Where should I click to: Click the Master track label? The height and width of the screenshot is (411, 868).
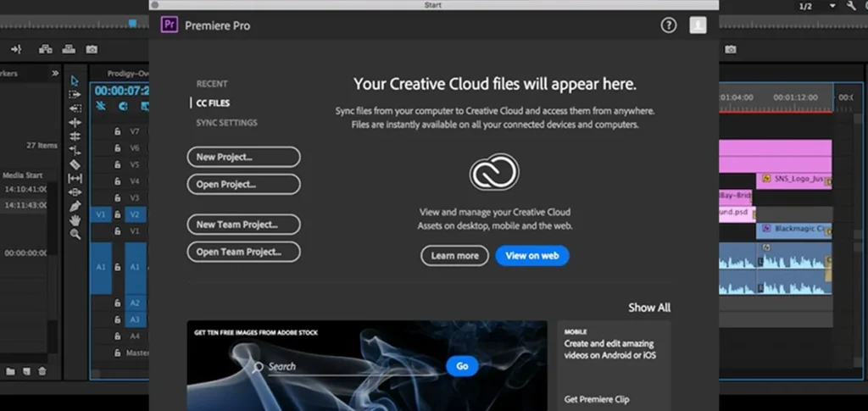(x=136, y=353)
